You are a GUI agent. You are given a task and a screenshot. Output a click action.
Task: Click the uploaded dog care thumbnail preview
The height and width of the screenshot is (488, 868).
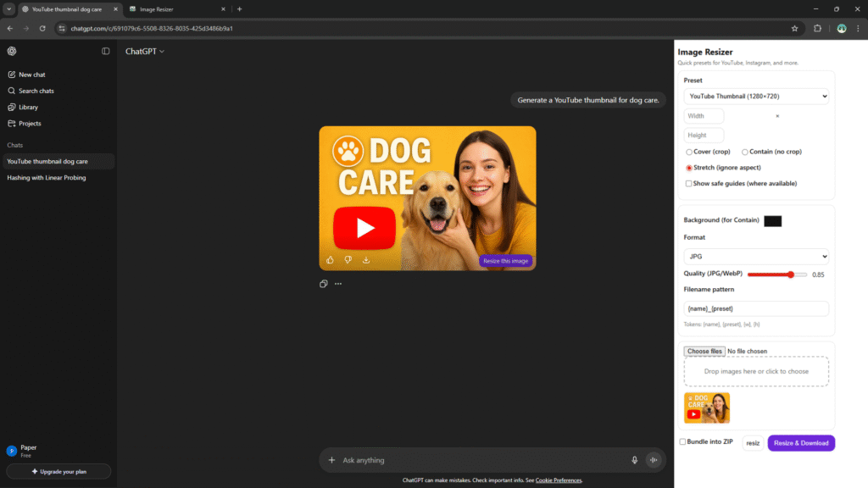click(x=706, y=408)
